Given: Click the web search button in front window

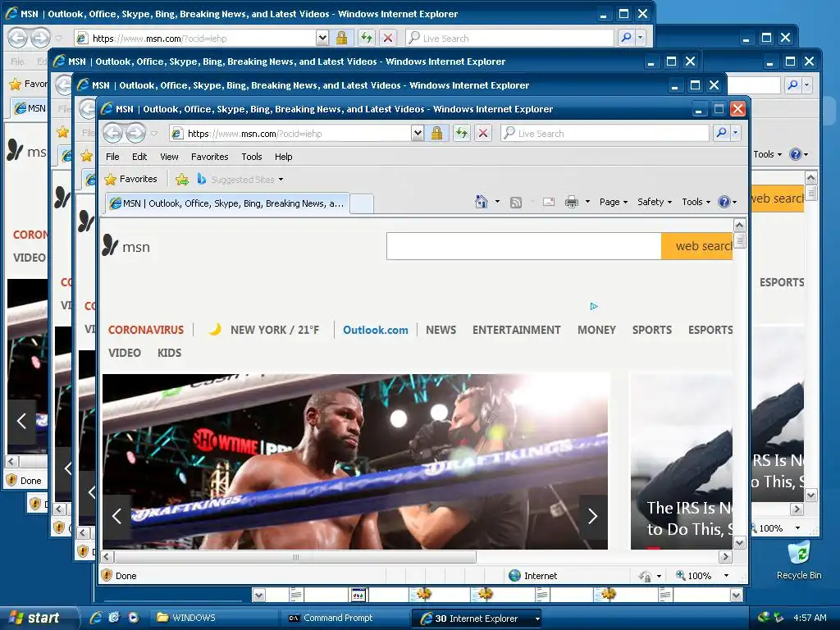Looking at the screenshot, I should [697, 246].
